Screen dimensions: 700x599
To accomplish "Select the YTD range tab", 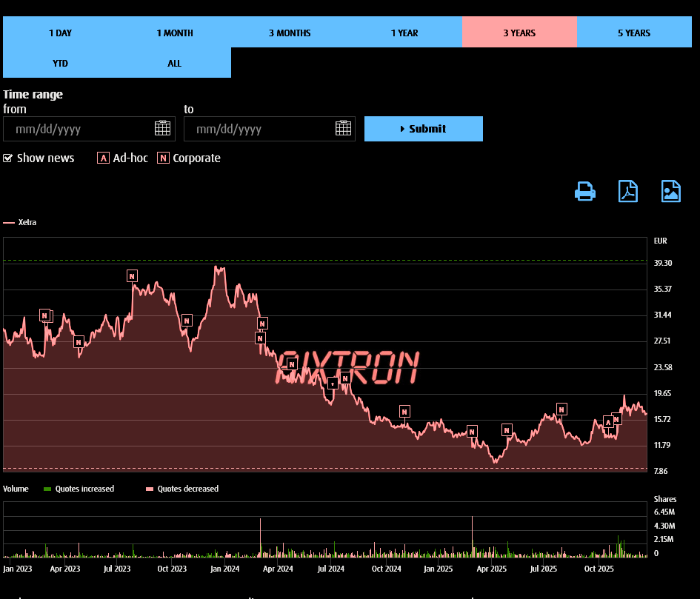I will (x=60, y=63).
